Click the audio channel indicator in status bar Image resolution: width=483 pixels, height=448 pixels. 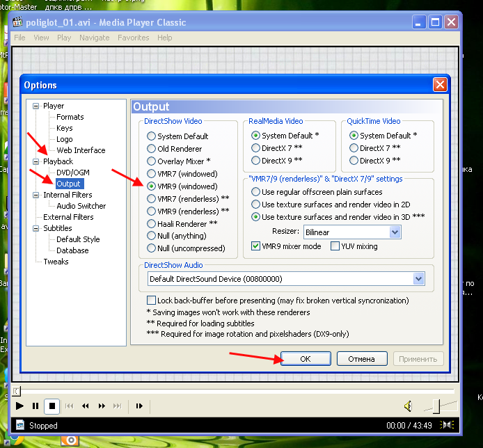point(447,425)
